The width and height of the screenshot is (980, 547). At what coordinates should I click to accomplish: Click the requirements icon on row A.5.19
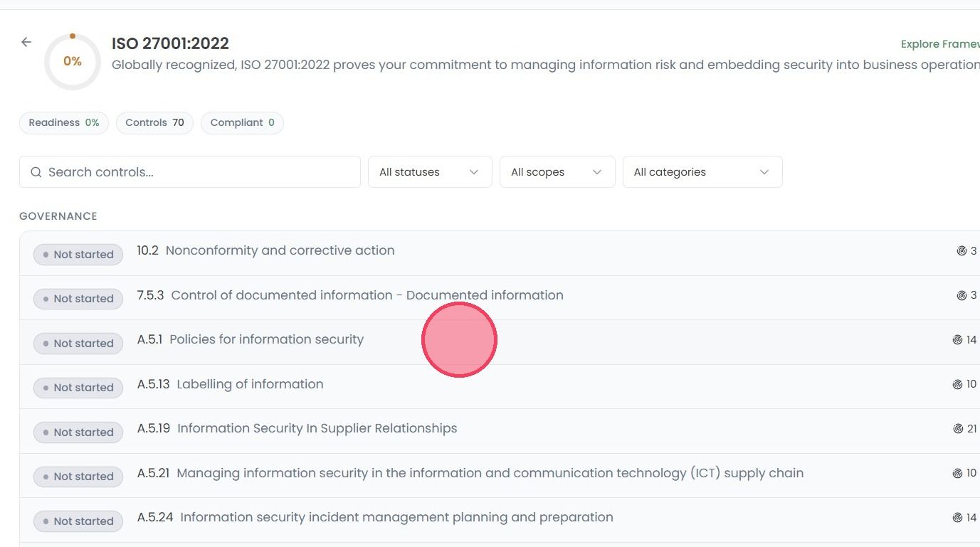click(x=958, y=429)
